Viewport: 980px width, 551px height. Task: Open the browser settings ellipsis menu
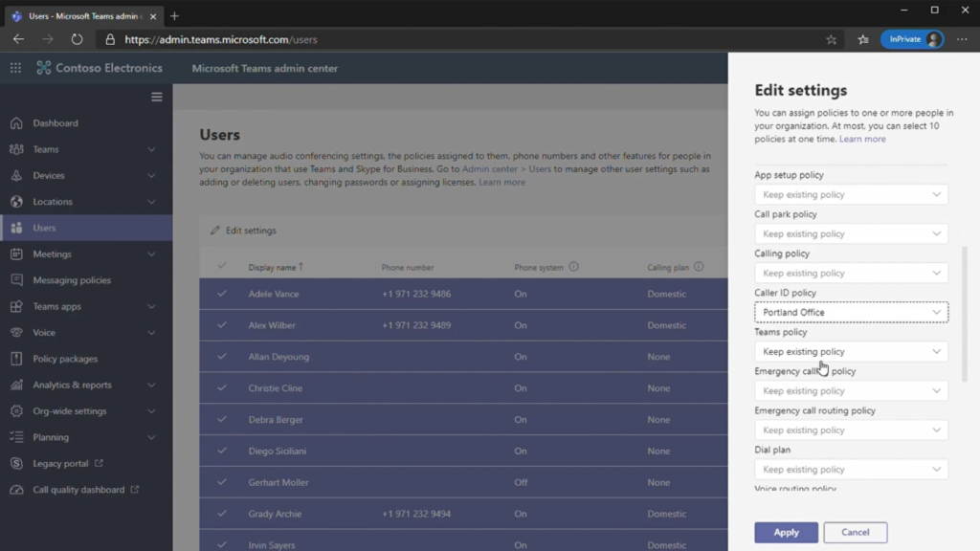tap(962, 39)
